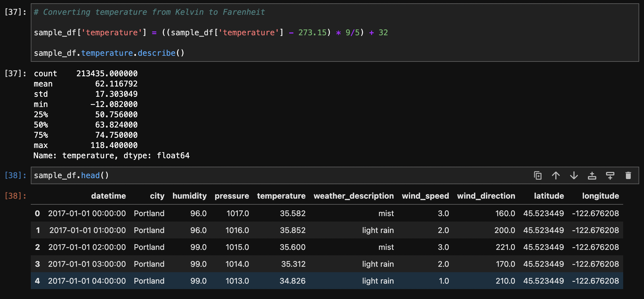Duplicate cell 38 with the copy icon

pyautogui.click(x=538, y=175)
